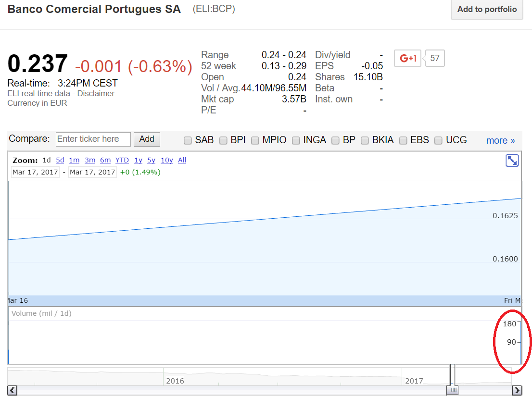The width and height of the screenshot is (532, 397).
Task: Check the BPI comparison checkbox
Action: [223, 140]
